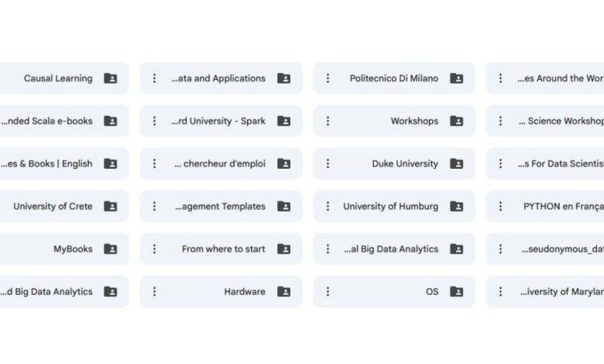Click shared folder icon beside MyBooks

click(111, 249)
